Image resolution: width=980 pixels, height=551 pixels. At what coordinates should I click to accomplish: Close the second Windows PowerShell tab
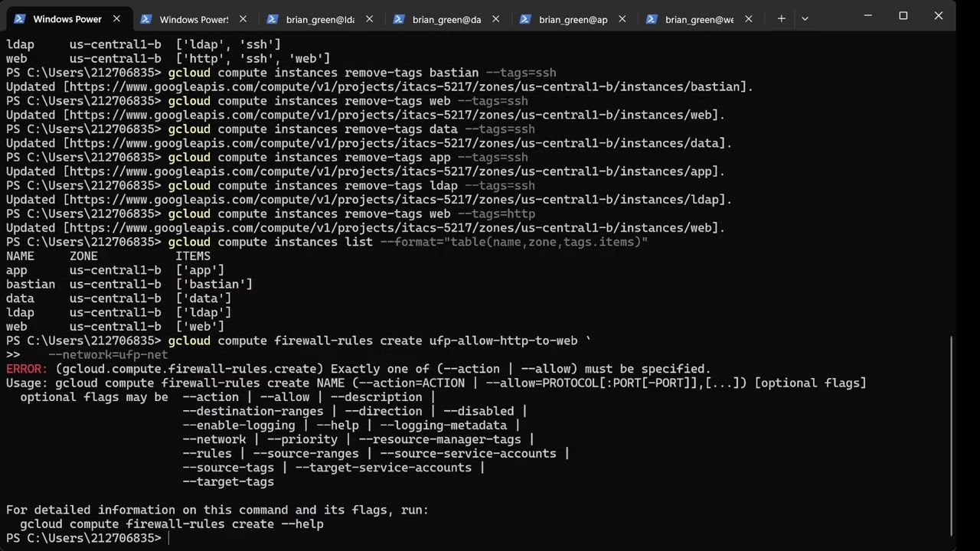click(243, 19)
